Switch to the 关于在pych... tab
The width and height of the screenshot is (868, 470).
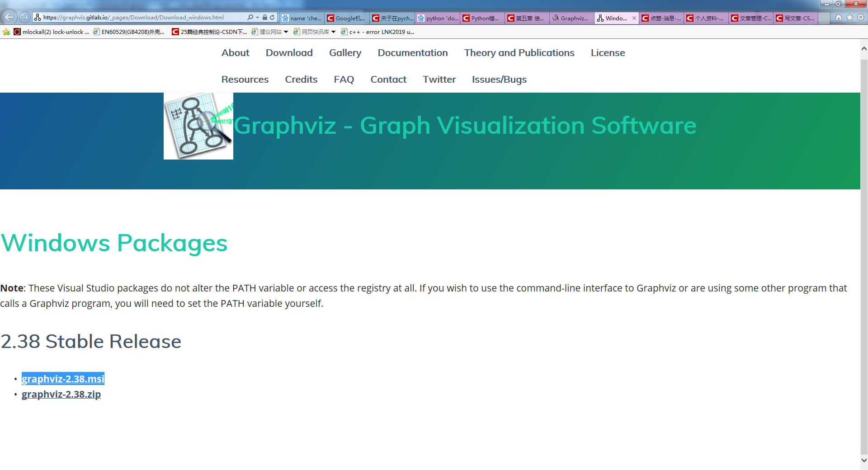point(392,18)
